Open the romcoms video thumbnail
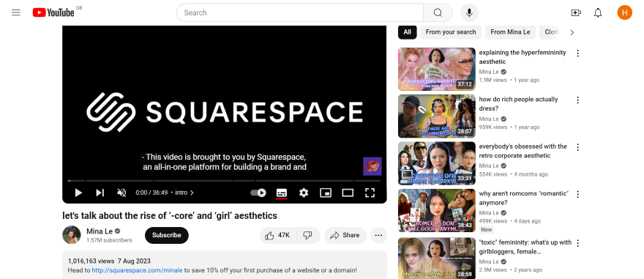 (x=437, y=210)
